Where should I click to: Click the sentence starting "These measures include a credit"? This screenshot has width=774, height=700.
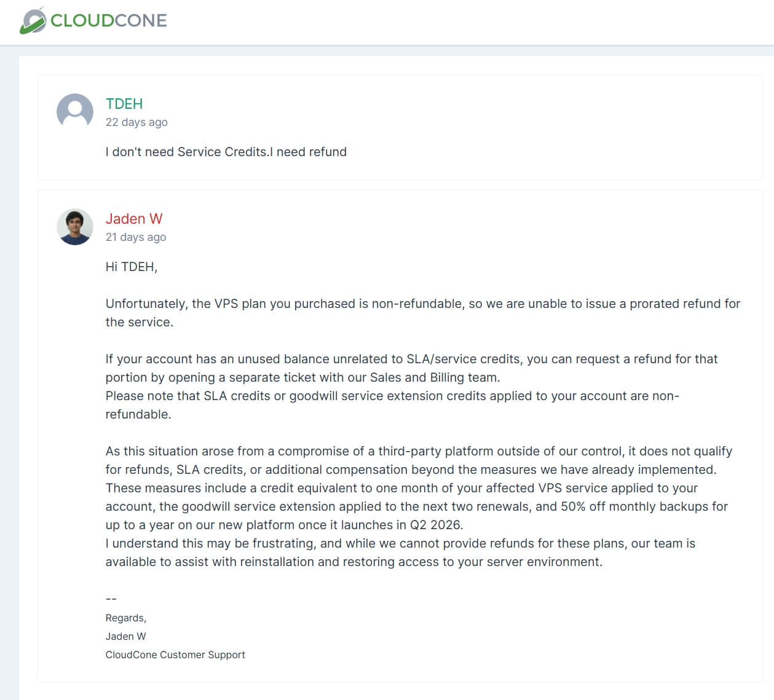point(401,488)
